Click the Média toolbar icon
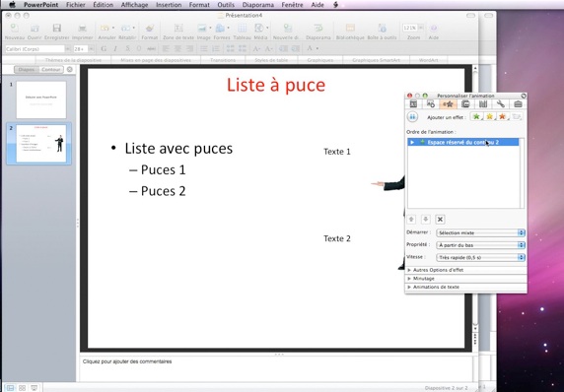The height and width of the screenshot is (392, 564). pyautogui.click(x=259, y=29)
